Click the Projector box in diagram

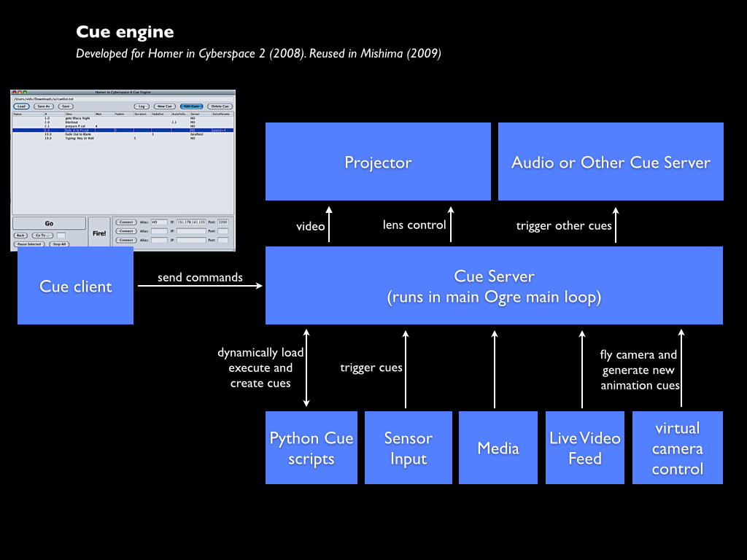378,162
